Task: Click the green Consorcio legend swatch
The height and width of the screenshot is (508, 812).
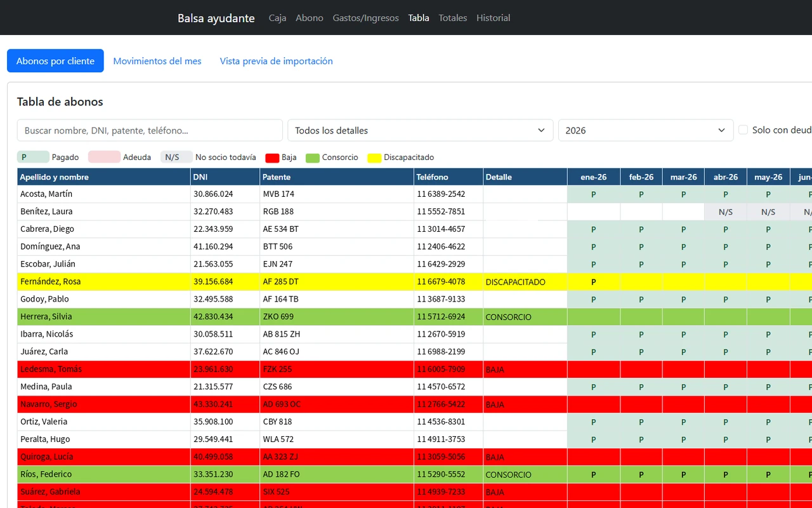Action: coord(312,157)
